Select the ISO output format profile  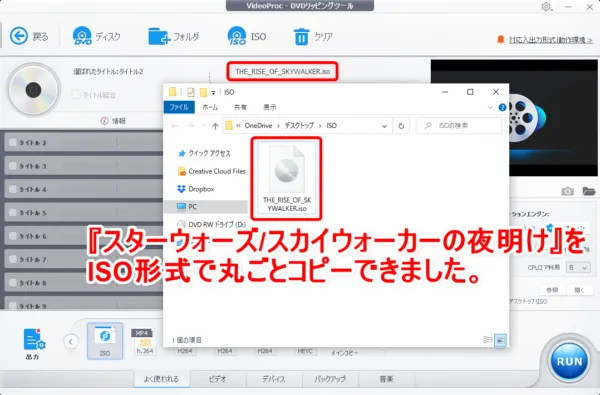pyautogui.click(x=105, y=341)
